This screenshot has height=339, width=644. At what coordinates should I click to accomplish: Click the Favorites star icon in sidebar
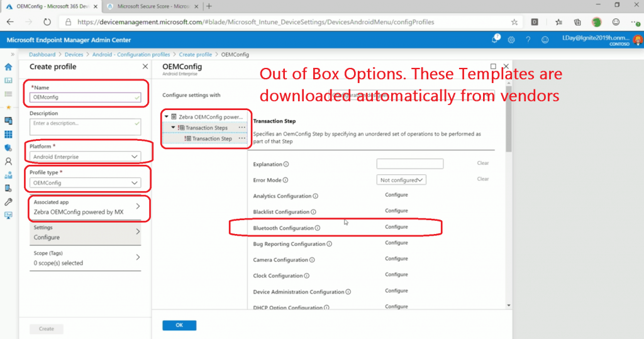coord(8,108)
